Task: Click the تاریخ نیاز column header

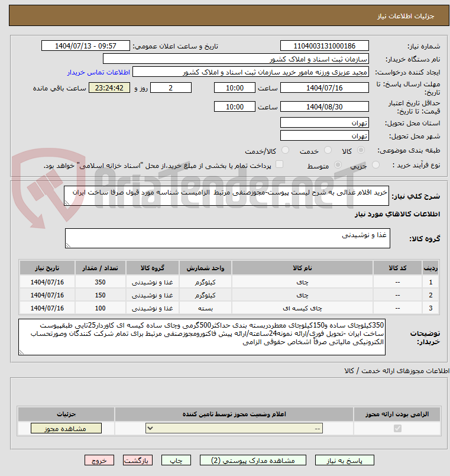Action: coord(47,268)
